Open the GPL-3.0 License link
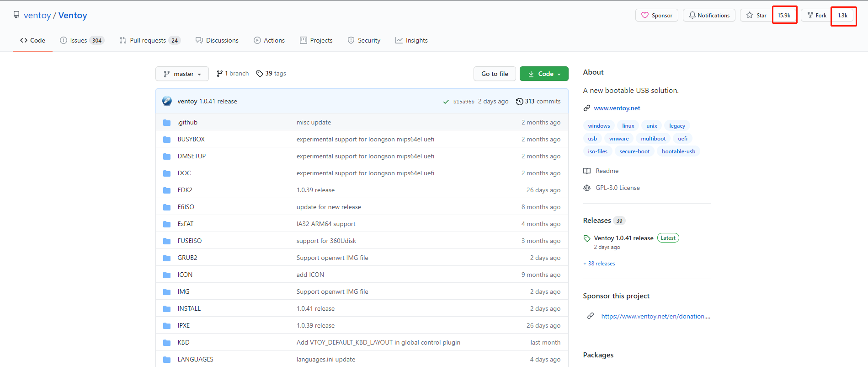Screen dimensions: 868x367 point(612,188)
